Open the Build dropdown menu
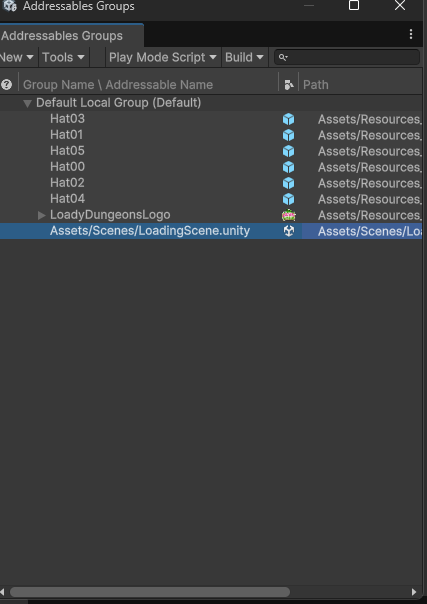Image resolution: width=427 pixels, height=604 pixels. coord(245,57)
